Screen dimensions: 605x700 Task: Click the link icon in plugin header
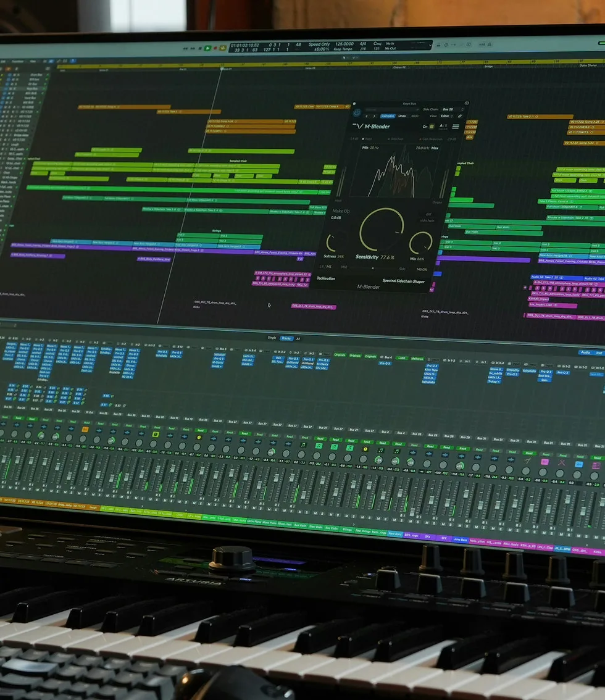(x=460, y=116)
